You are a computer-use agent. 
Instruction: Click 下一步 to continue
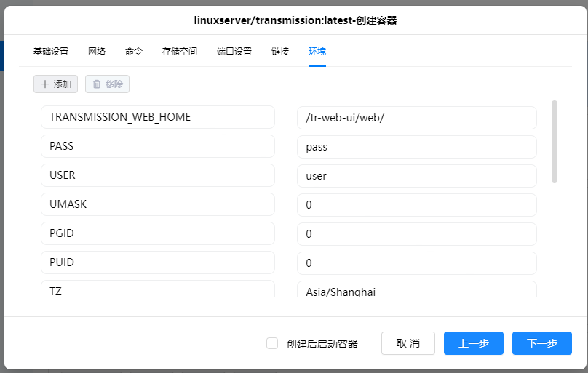pyautogui.click(x=541, y=343)
